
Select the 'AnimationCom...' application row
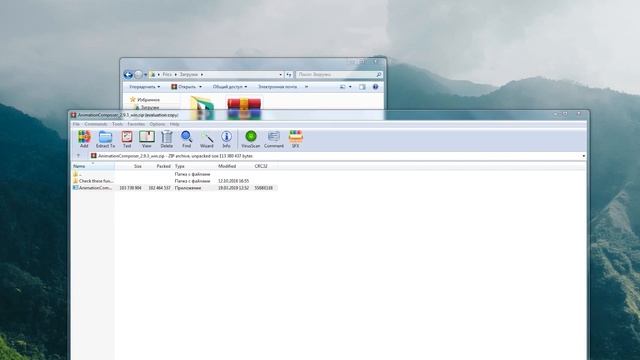coord(174,188)
